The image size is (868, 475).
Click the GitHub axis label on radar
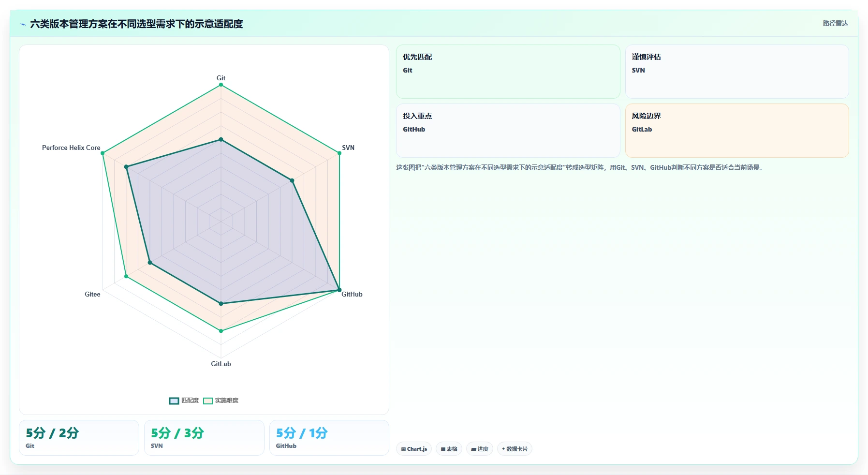coord(352,294)
